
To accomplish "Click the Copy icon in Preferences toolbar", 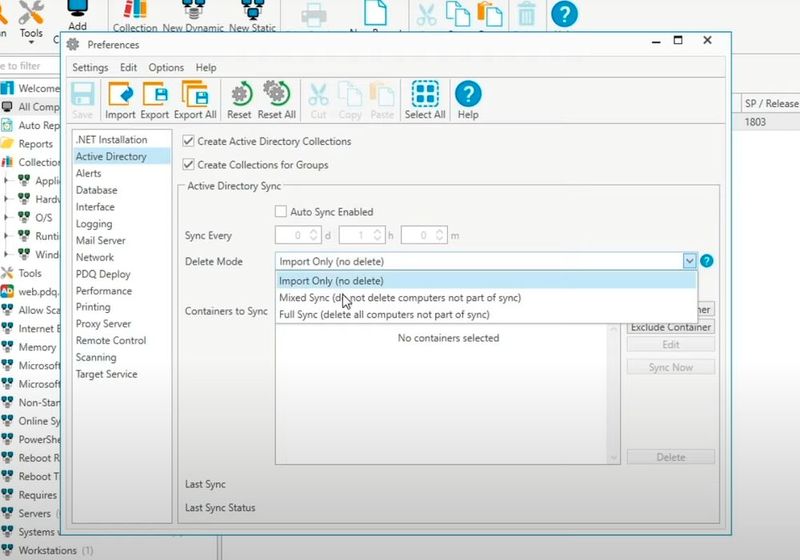I will pos(350,95).
